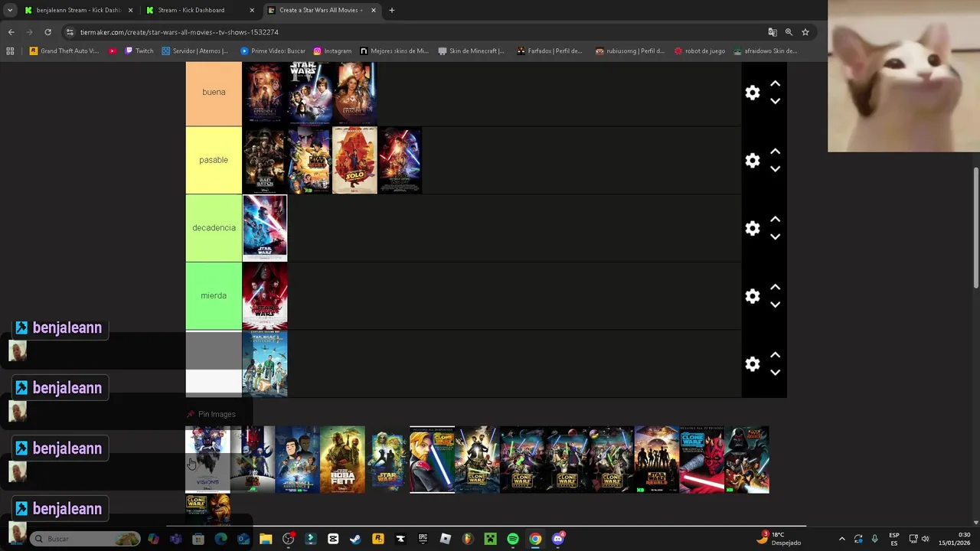This screenshot has height=551, width=980.
Task: Click the orange buena tier label
Action: (214, 93)
